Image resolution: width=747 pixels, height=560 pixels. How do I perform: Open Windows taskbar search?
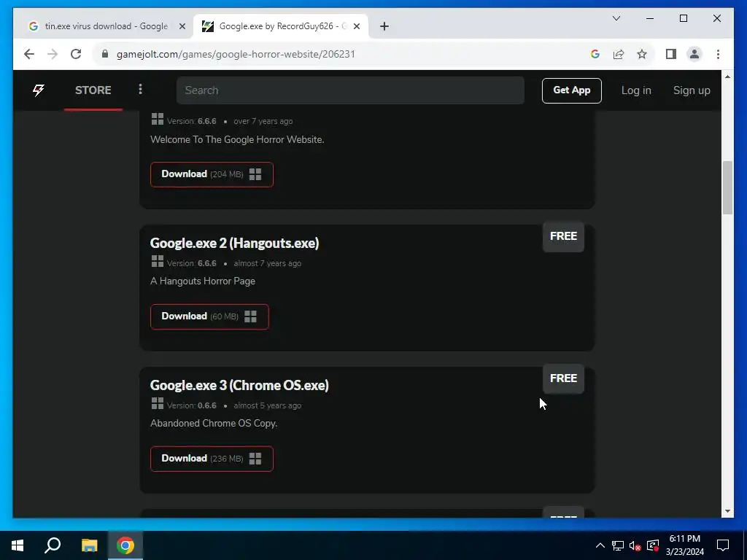[53, 545]
